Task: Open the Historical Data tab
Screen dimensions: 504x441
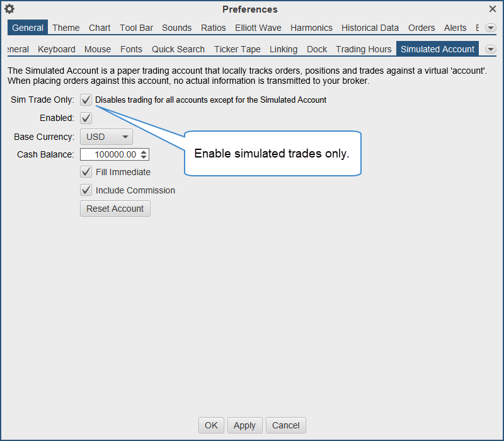Action: [x=370, y=28]
